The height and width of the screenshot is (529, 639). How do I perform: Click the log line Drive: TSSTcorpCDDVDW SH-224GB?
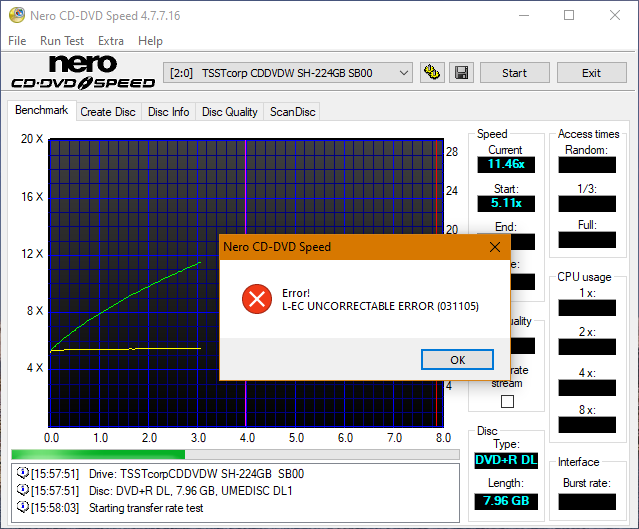[x=196, y=474]
